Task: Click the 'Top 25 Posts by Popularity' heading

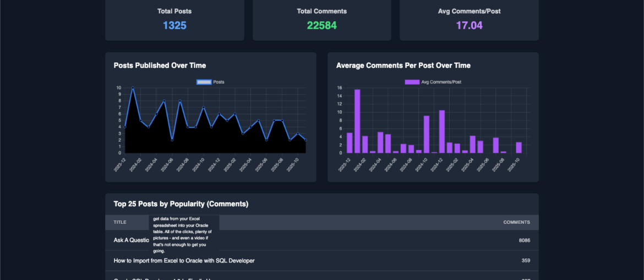Action: (x=181, y=204)
